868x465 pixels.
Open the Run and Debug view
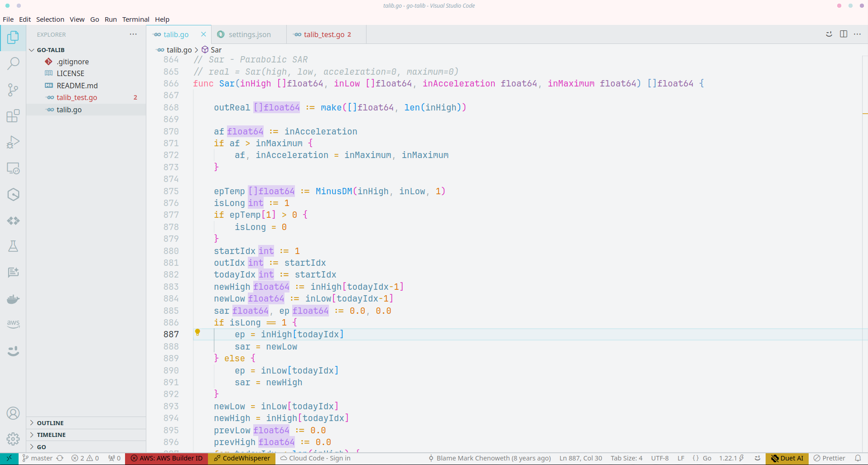coord(13,142)
